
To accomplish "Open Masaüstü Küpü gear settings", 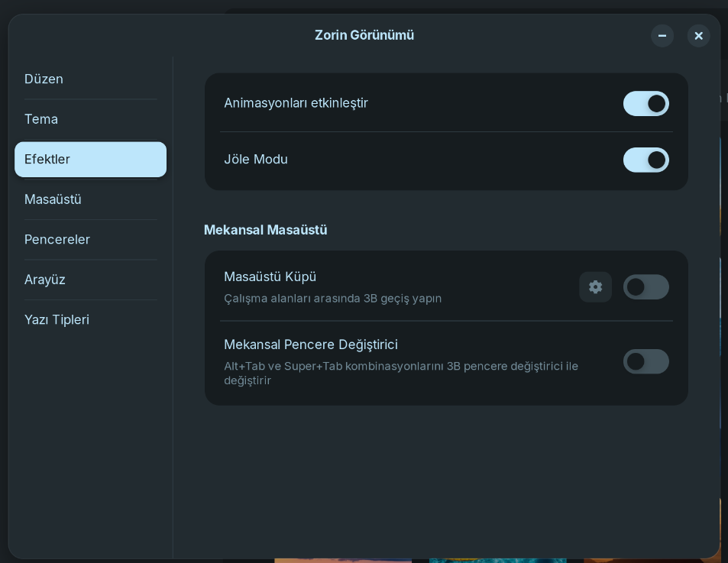I will click(595, 286).
